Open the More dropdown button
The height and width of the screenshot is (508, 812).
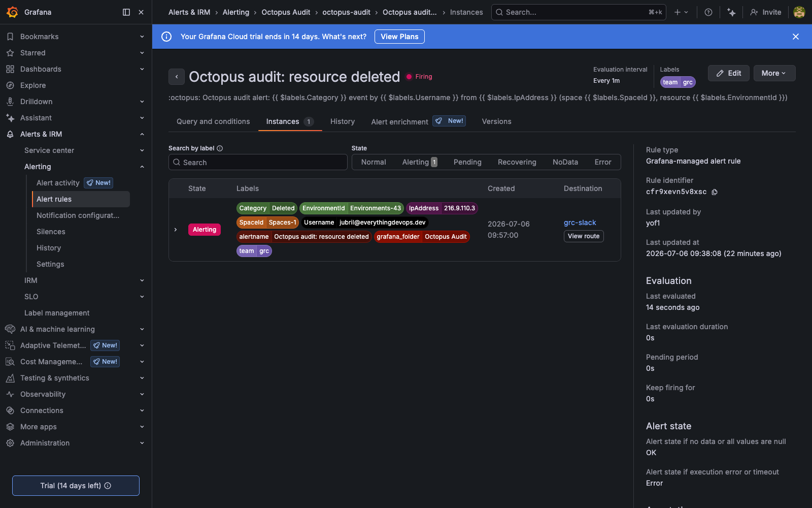click(x=774, y=73)
